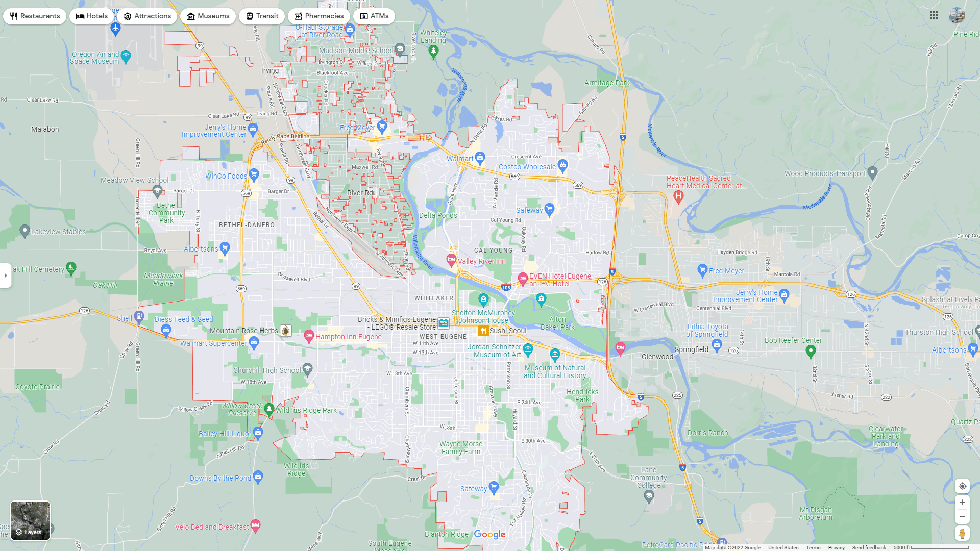This screenshot has width=980, height=551.
Task: Click the Restaurants filter chip
Action: (x=35, y=16)
